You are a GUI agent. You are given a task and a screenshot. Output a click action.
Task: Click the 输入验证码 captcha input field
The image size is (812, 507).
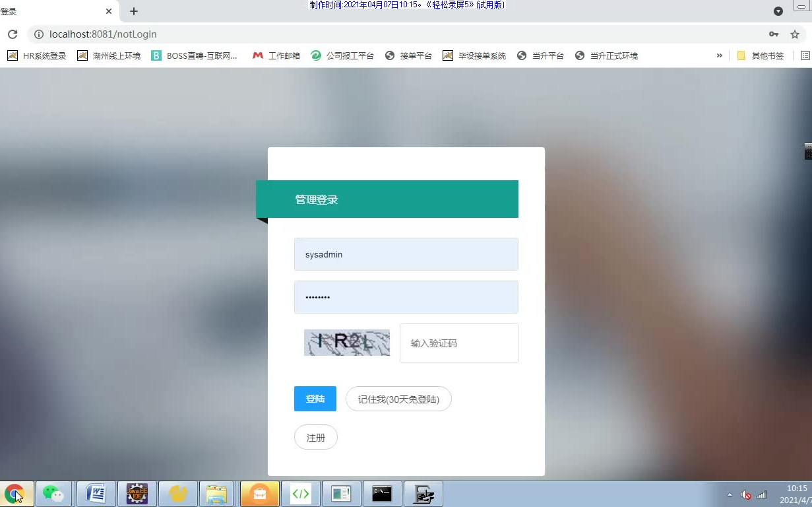click(458, 343)
